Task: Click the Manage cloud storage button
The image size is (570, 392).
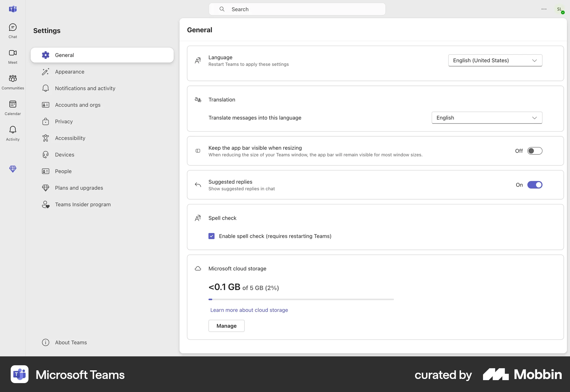Action: point(226,326)
